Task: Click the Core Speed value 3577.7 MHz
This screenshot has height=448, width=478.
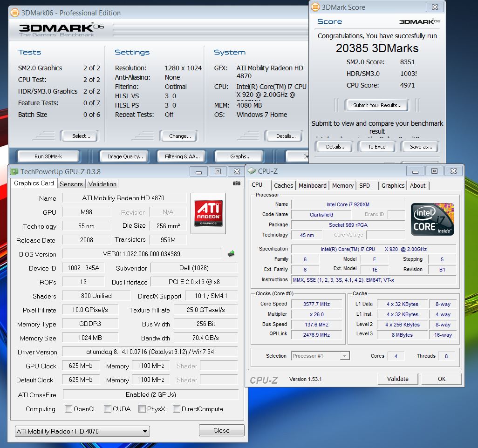Action: 316,304
